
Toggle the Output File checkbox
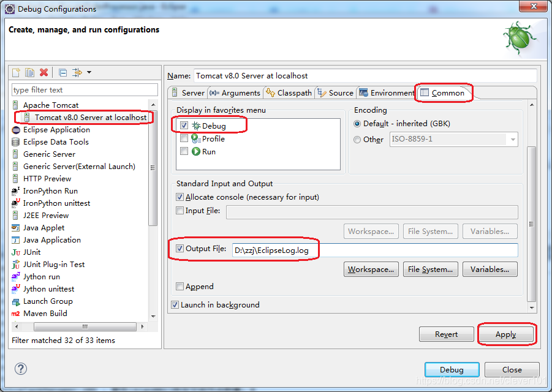pos(180,249)
